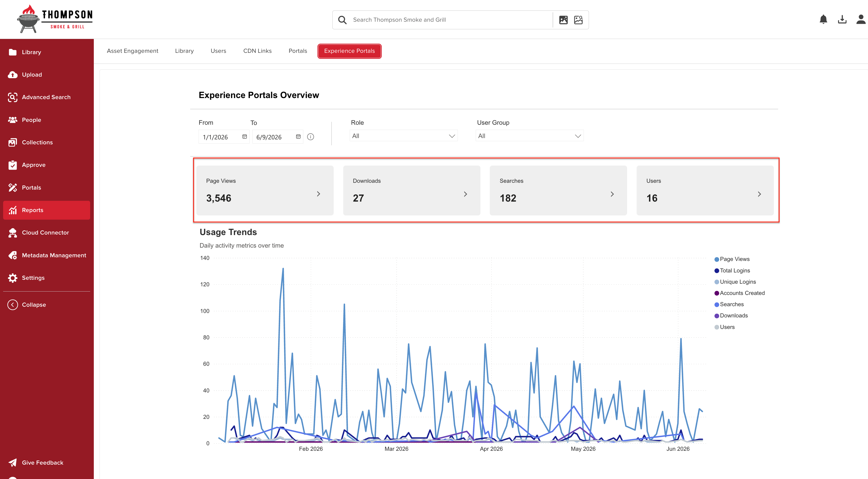Click the Reports chart icon
The width and height of the screenshot is (868, 479).
(x=13, y=210)
